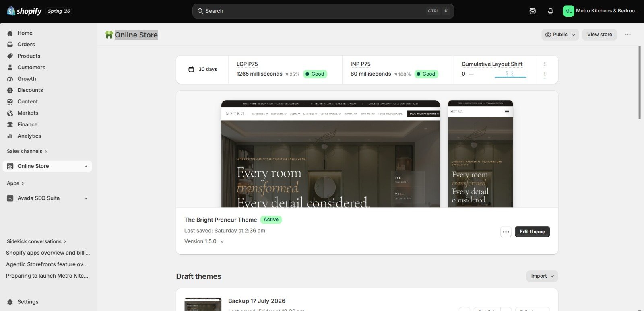Open the Discounts menu item label
This screenshot has height=311, width=644.
(x=30, y=90)
